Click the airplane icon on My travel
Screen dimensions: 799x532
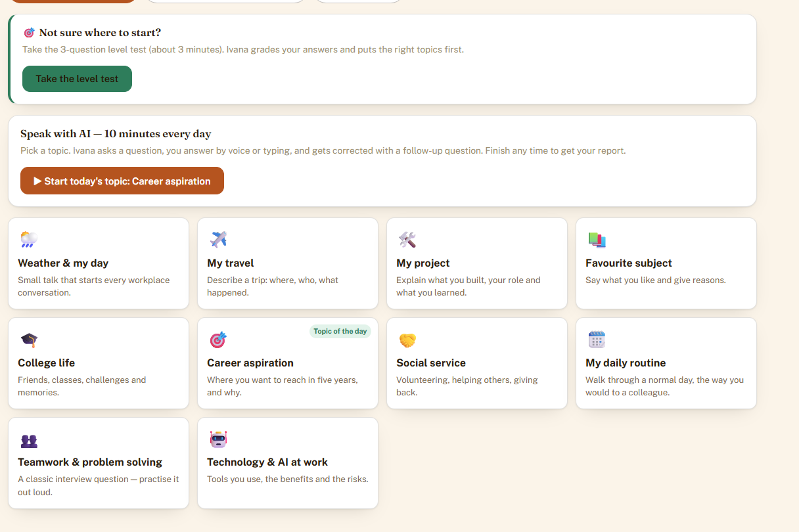(218, 240)
